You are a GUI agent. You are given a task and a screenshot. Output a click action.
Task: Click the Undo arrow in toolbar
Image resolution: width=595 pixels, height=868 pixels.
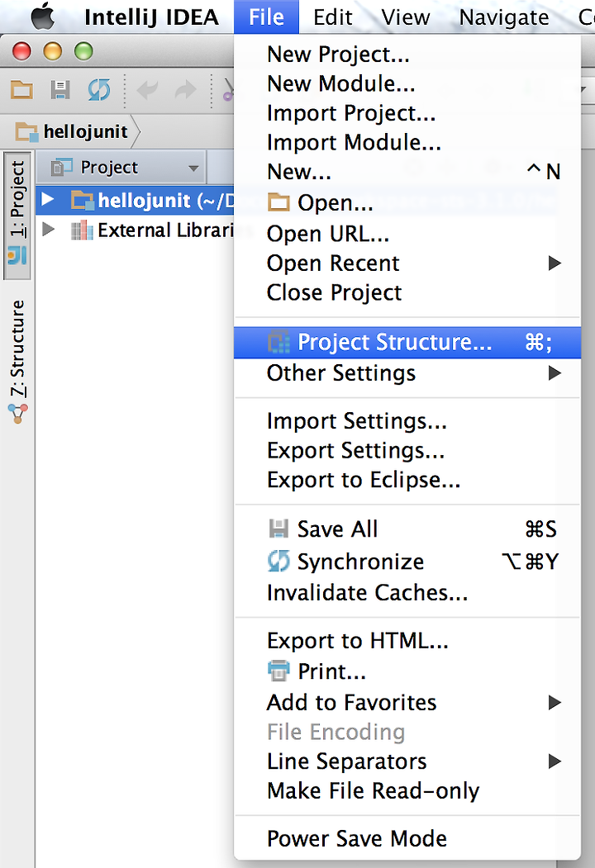click(x=148, y=90)
